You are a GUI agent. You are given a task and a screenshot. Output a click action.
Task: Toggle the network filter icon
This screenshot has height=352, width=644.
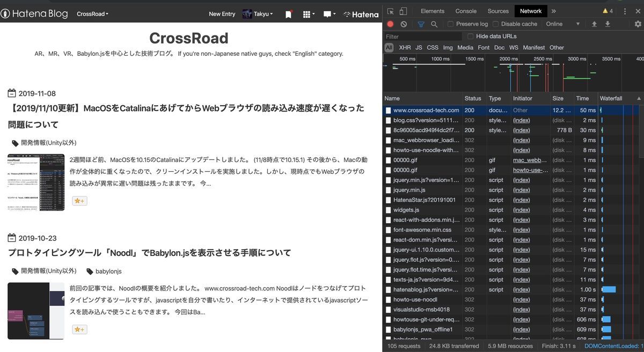421,24
